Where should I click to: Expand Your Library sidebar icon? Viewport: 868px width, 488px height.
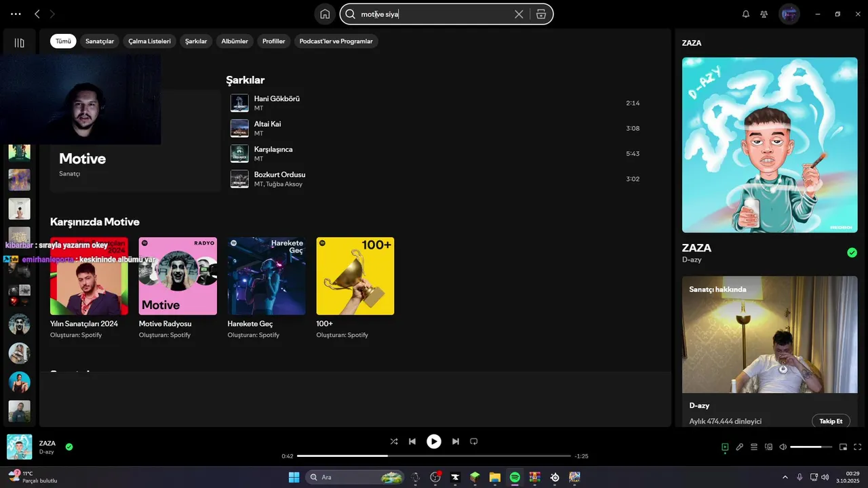19,43
